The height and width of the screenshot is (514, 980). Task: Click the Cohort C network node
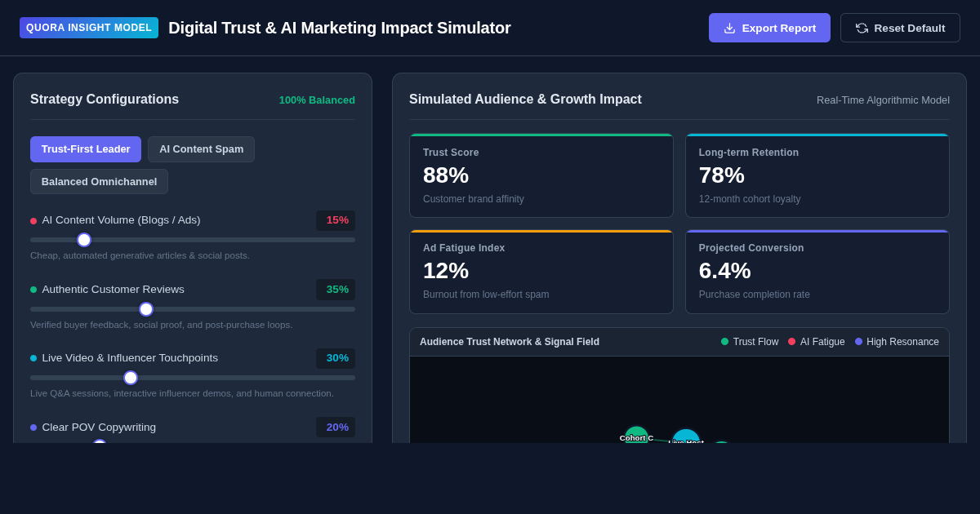tap(636, 435)
